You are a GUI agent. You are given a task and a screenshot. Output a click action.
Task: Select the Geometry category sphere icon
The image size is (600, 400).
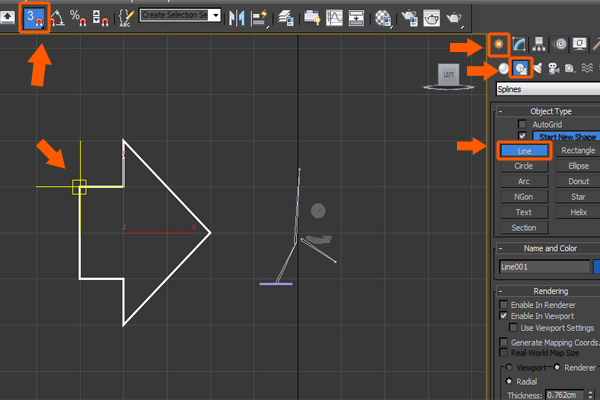504,69
